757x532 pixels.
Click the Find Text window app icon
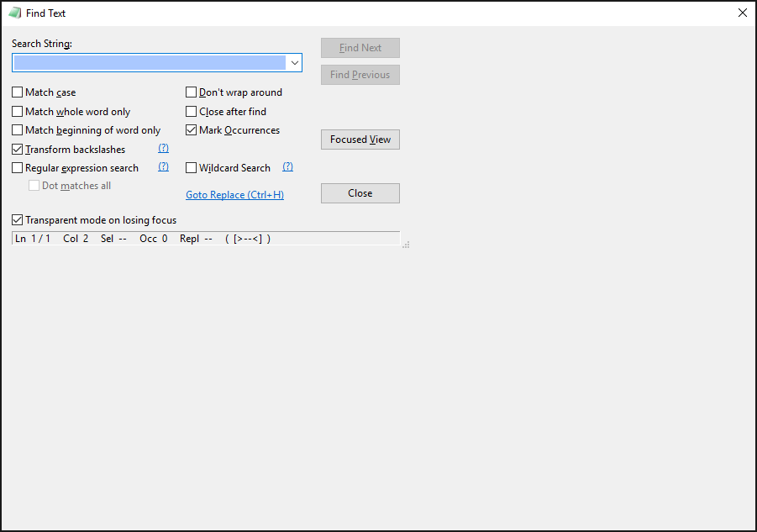coord(14,13)
